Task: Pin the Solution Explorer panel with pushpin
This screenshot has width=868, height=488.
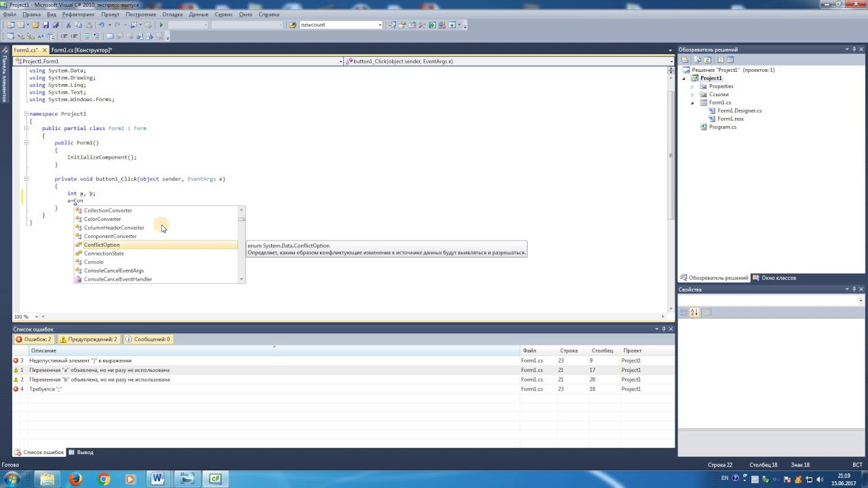Action: pyautogui.click(x=854, y=49)
